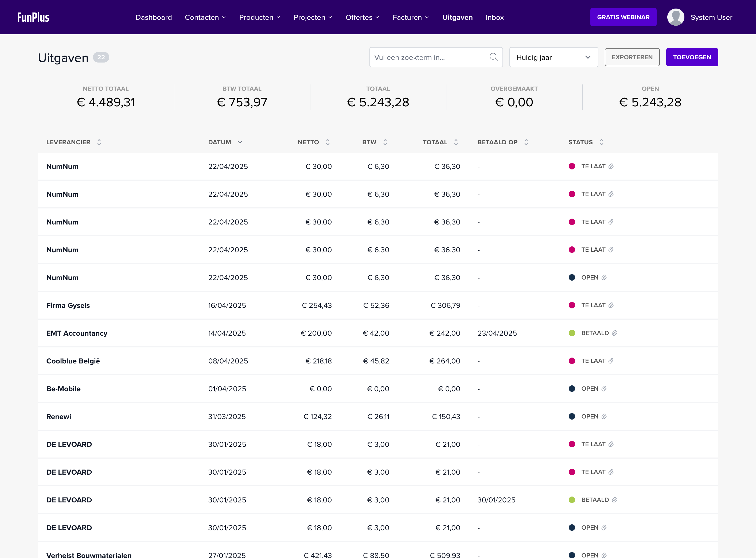Click paperclip icon on Renewi row
756x558 pixels.
click(604, 416)
